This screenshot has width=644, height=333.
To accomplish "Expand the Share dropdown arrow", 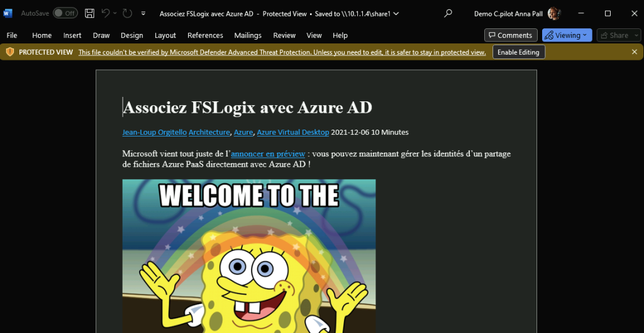I will pos(636,35).
